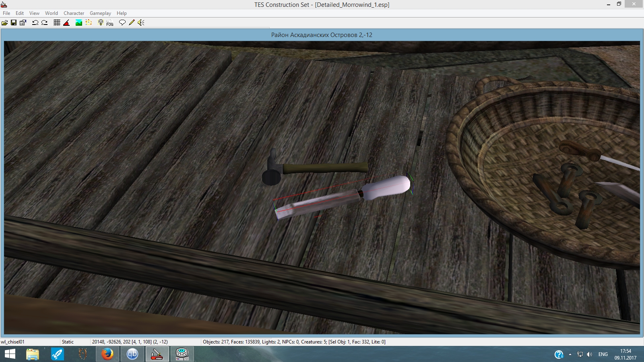Open the volume speaker tray icon
Image resolution: width=644 pixels, height=362 pixels.
click(x=589, y=354)
